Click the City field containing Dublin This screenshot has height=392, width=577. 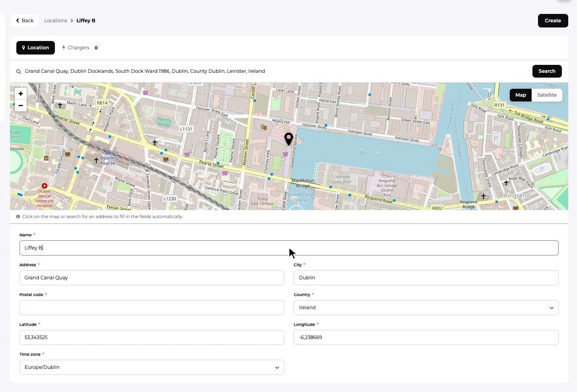tap(426, 278)
